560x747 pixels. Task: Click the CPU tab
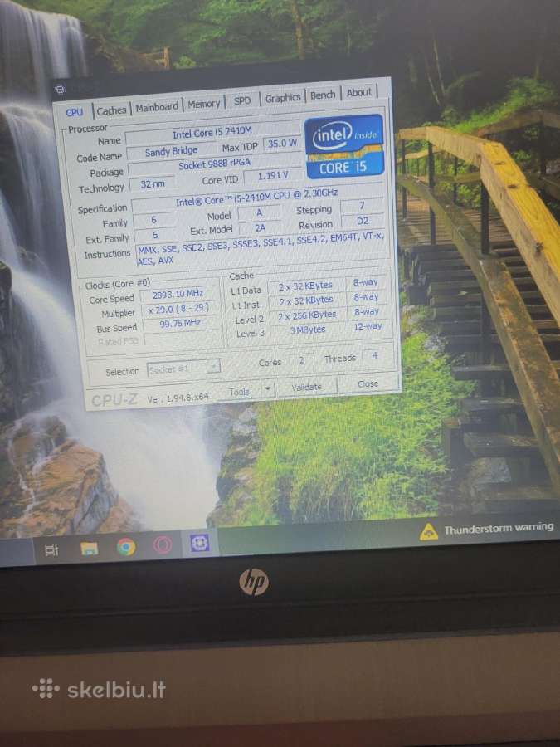point(75,112)
